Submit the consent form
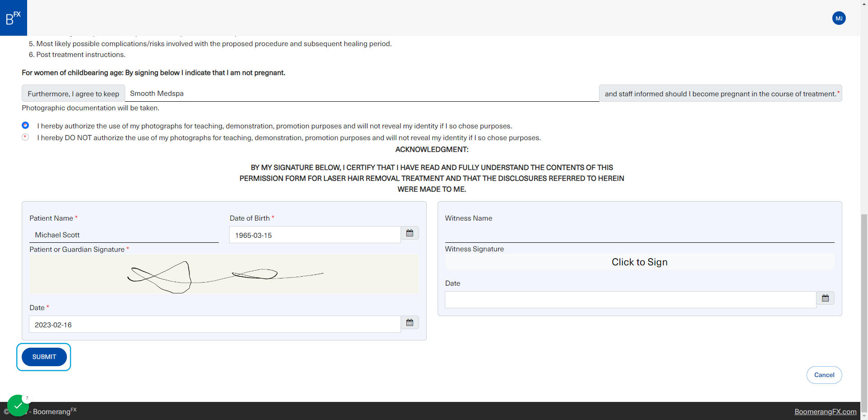The image size is (868, 420). tap(44, 357)
